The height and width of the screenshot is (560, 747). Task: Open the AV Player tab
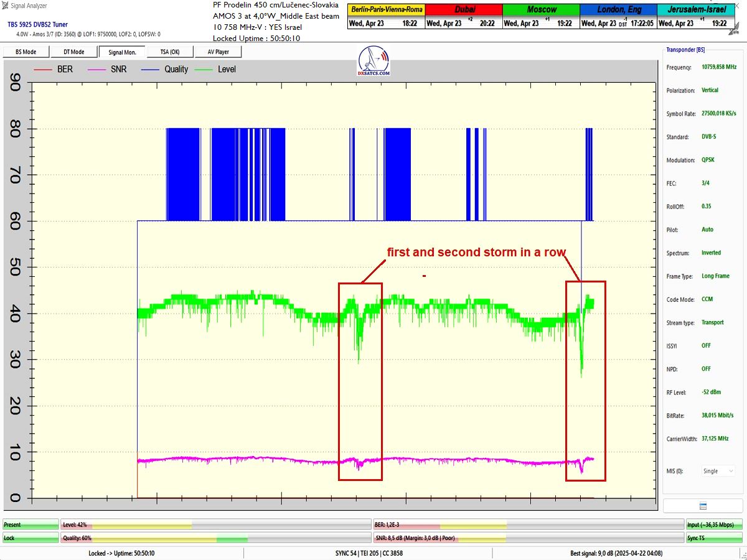[218, 52]
